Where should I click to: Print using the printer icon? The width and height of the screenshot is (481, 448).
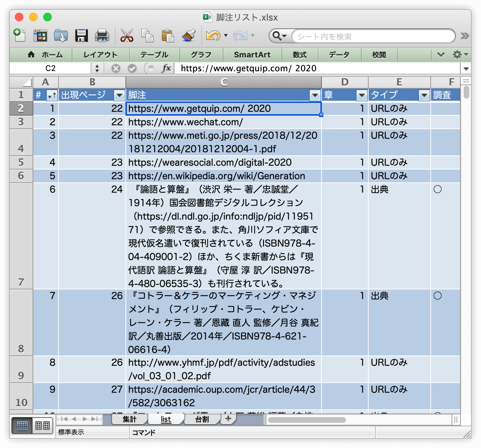102,35
